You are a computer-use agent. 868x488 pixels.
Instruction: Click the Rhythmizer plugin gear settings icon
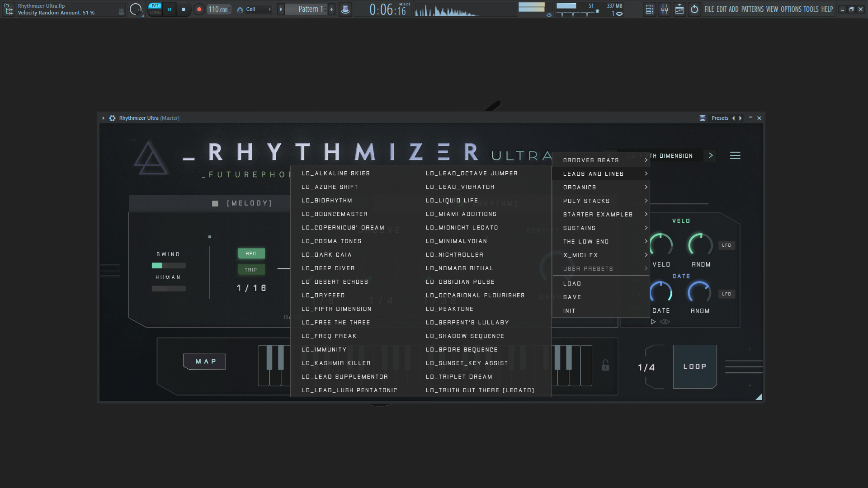pyautogui.click(x=112, y=118)
